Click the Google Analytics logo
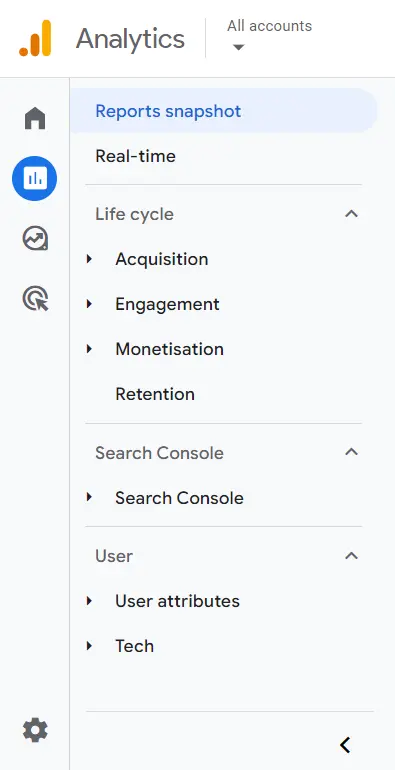 click(x=35, y=38)
